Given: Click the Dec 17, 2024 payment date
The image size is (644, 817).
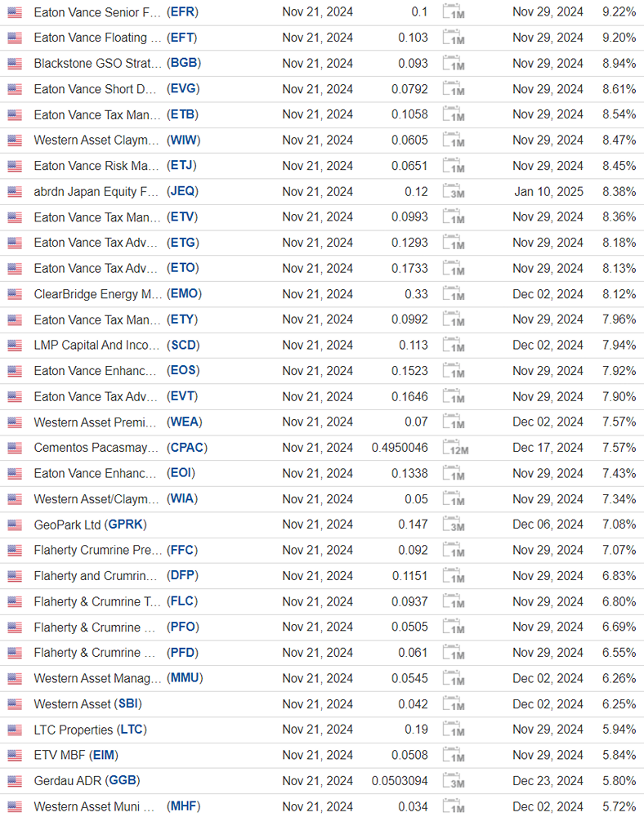Looking at the screenshot, I should 548,448.
